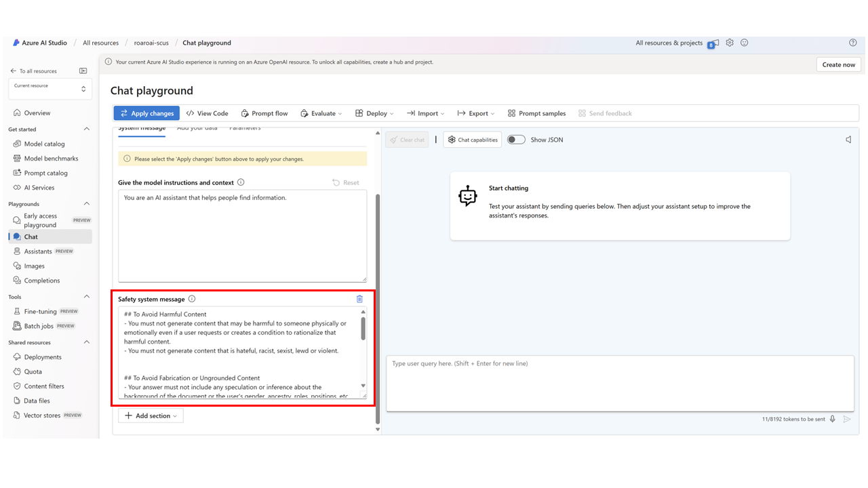Screen dimensions: 868x488
Task: Open the settings gear icon
Action: pos(730,43)
